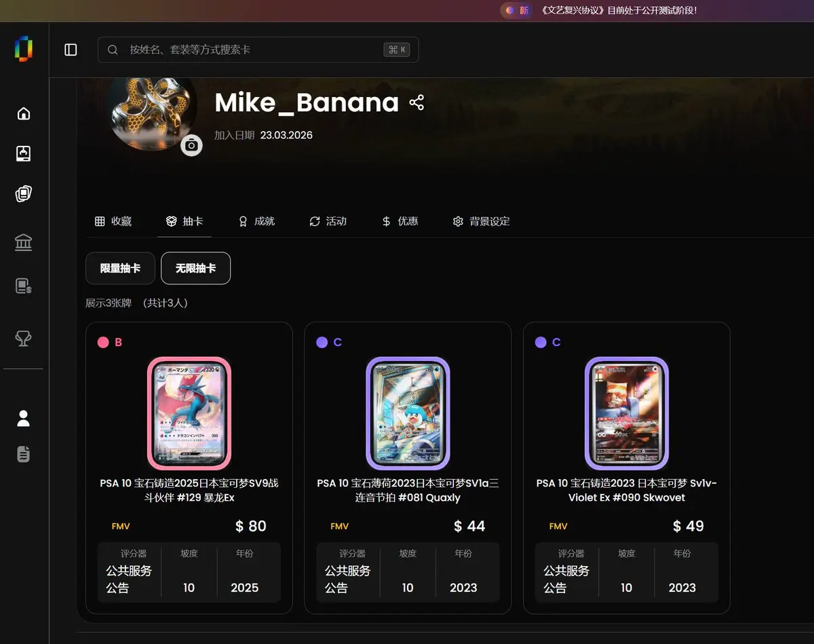Open the bank building icon in the sidebar
Image resolution: width=814 pixels, height=644 pixels.
coord(24,242)
